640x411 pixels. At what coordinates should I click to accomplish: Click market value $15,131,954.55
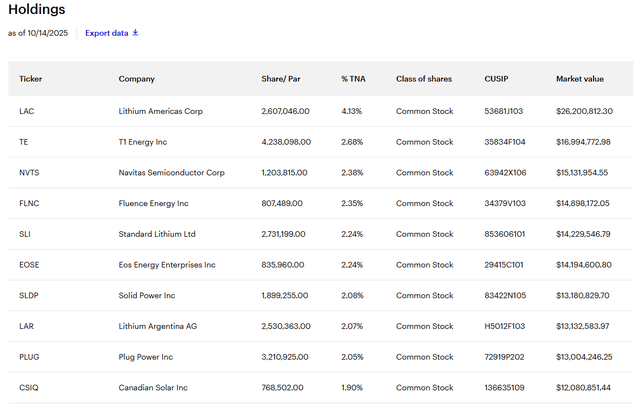coord(582,173)
